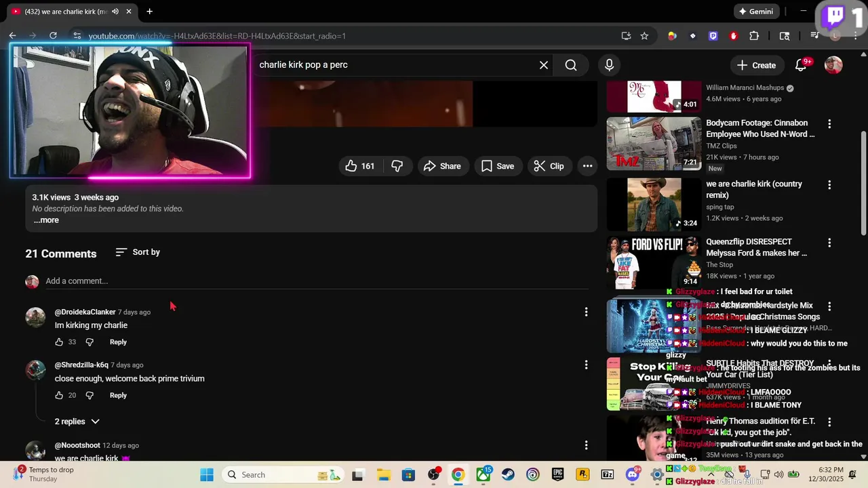
Task: Expand 2 replies under Shredzilla's comment
Action: [x=77, y=422]
